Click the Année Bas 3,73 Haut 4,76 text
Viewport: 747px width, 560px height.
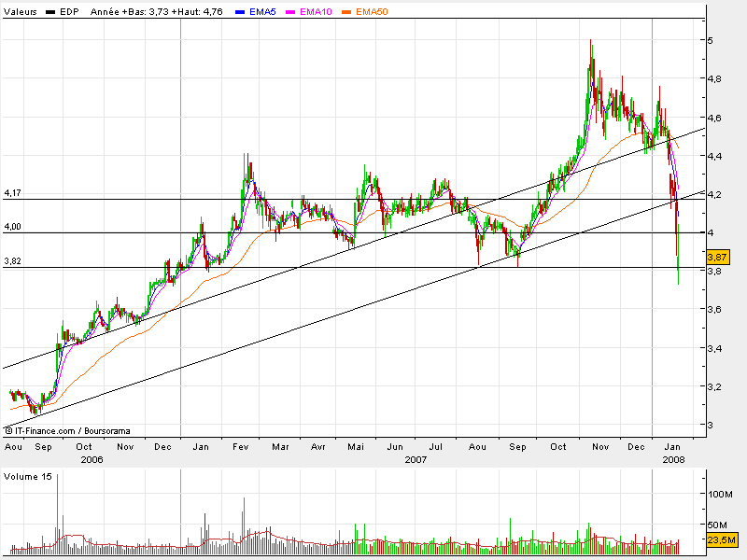coord(157,12)
